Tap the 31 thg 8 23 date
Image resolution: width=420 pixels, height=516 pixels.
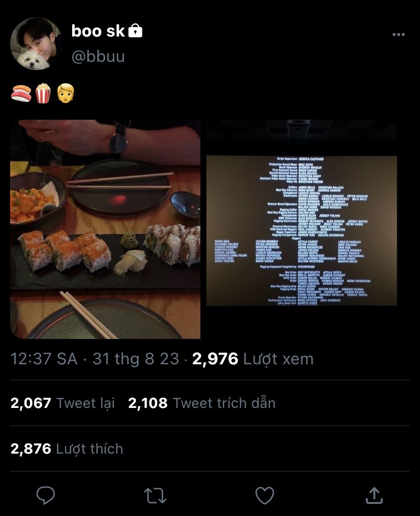pyautogui.click(x=136, y=359)
